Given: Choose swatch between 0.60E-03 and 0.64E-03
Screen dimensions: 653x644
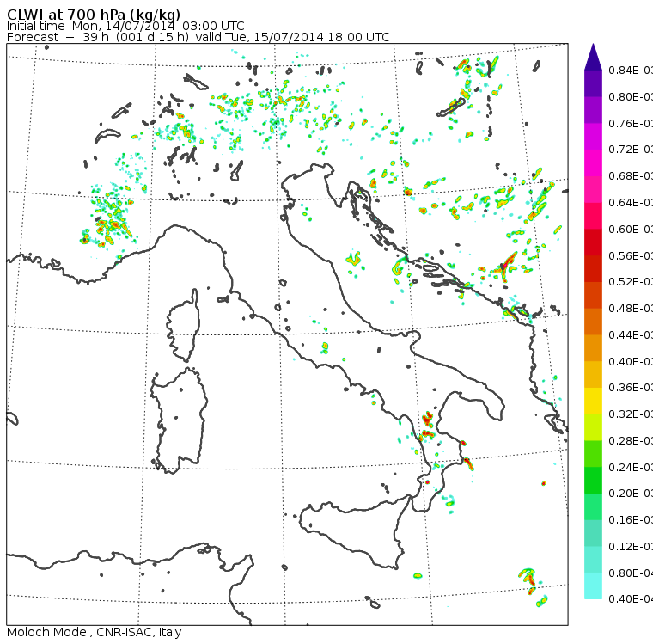Looking at the screenshot, I should (593, 216).
